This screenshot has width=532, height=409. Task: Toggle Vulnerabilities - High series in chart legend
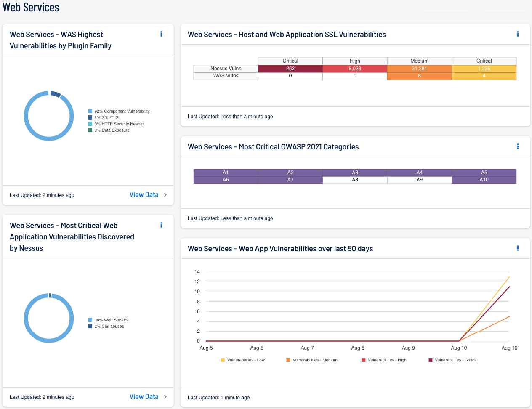(x=384, y=360)
